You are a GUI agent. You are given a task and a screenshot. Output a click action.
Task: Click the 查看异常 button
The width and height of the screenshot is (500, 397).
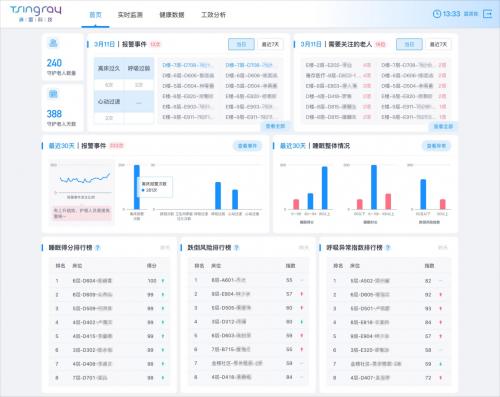(436, 146)
